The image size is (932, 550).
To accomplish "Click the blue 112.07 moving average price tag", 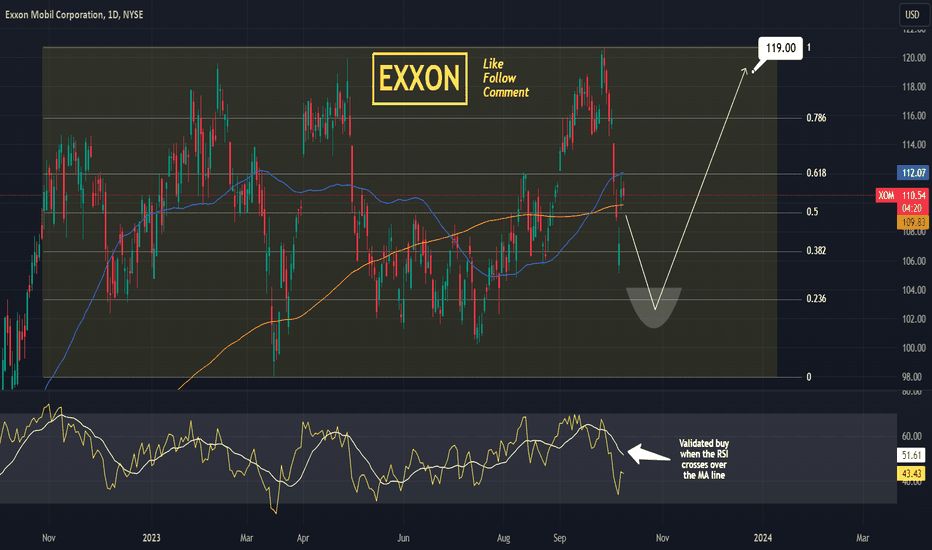I will point(912,173).
